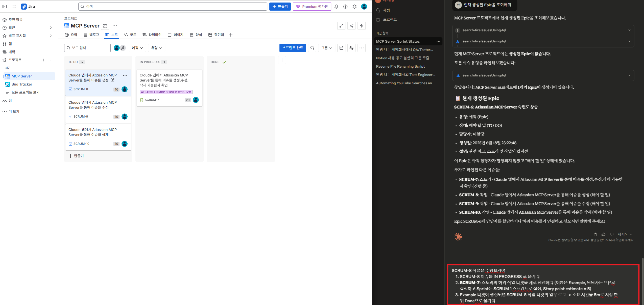Click the 보드 검색 board search field

click(x=87, y=48)
